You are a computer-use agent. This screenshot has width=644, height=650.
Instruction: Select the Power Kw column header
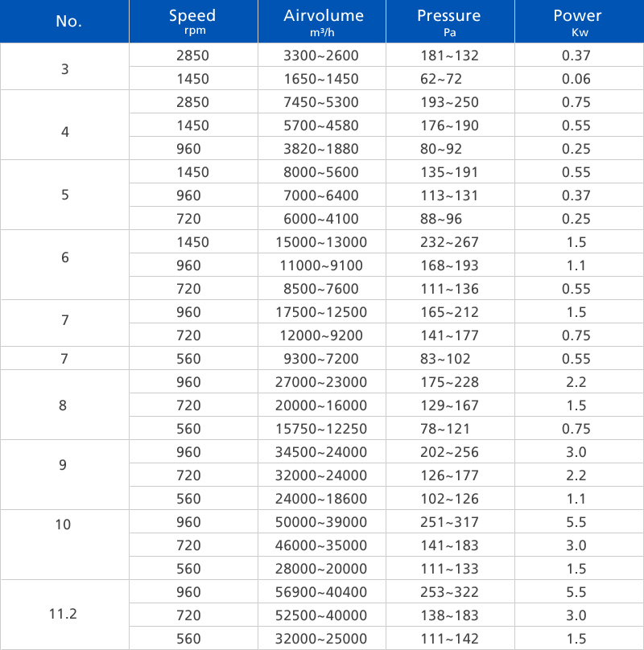coord(577,21)
